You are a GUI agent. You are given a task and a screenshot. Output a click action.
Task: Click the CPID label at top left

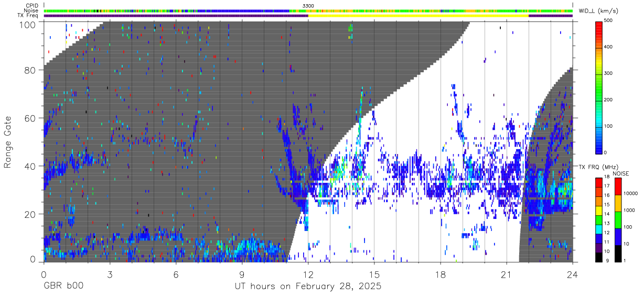point(31,6)
